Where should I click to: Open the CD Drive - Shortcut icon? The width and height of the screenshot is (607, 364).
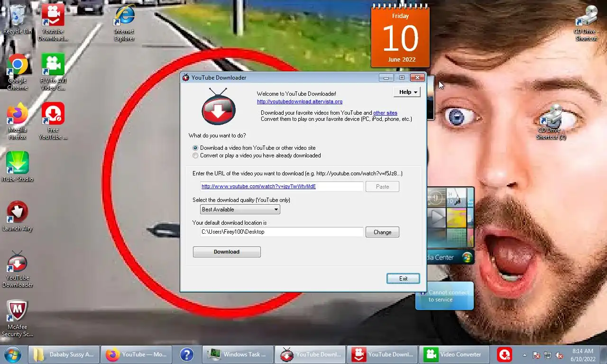(587, 22)
